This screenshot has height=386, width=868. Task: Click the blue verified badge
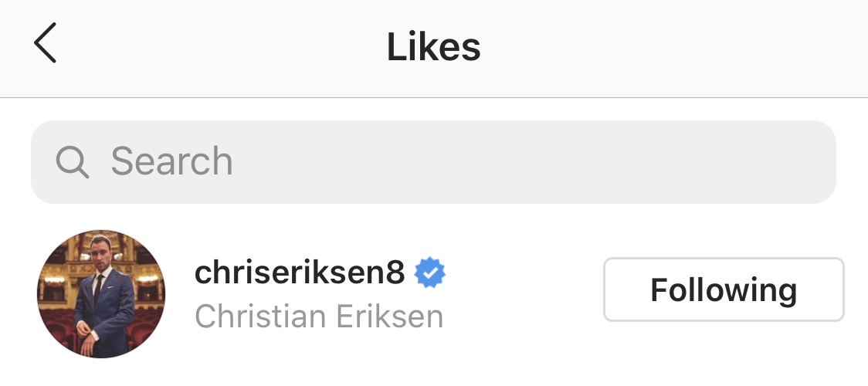(x=430, y=273)
